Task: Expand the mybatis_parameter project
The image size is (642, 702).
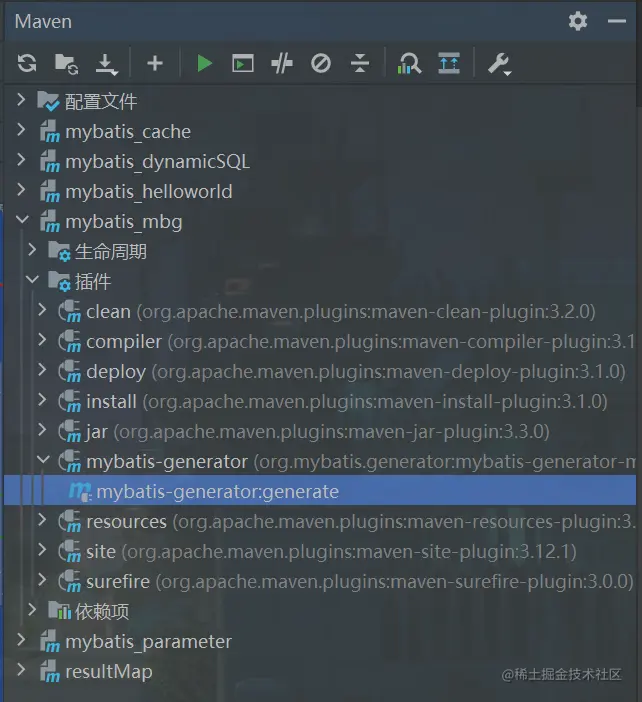Action: coord(21,639)
